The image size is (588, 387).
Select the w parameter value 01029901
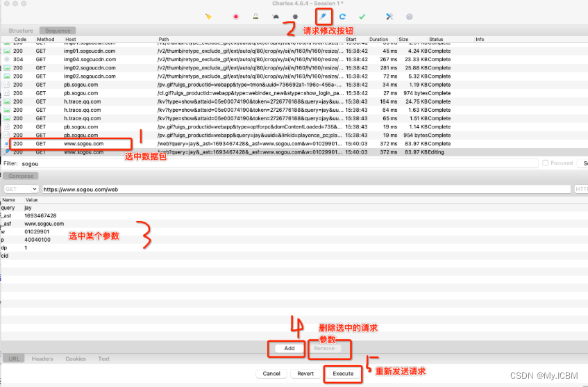37,231
